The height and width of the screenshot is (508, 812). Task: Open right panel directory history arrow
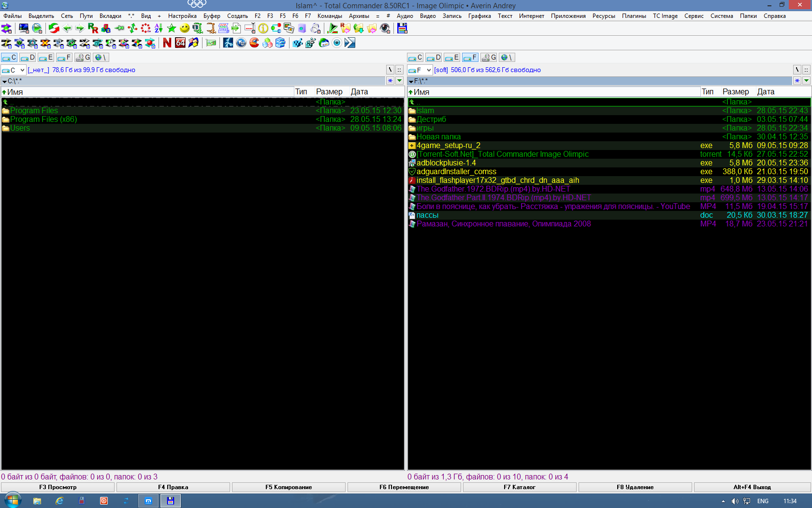pyautogui.click(x=806, y=81)
